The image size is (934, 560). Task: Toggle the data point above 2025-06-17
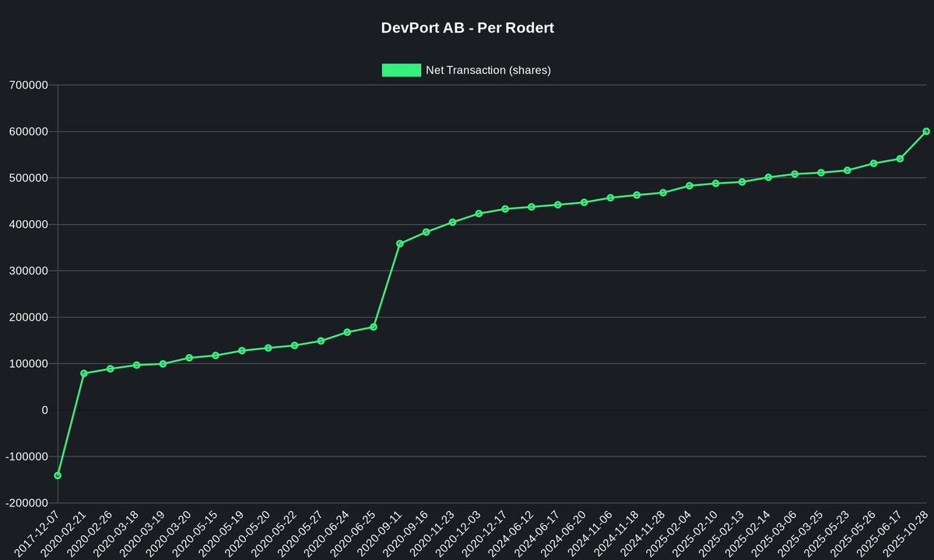point(900,158)
